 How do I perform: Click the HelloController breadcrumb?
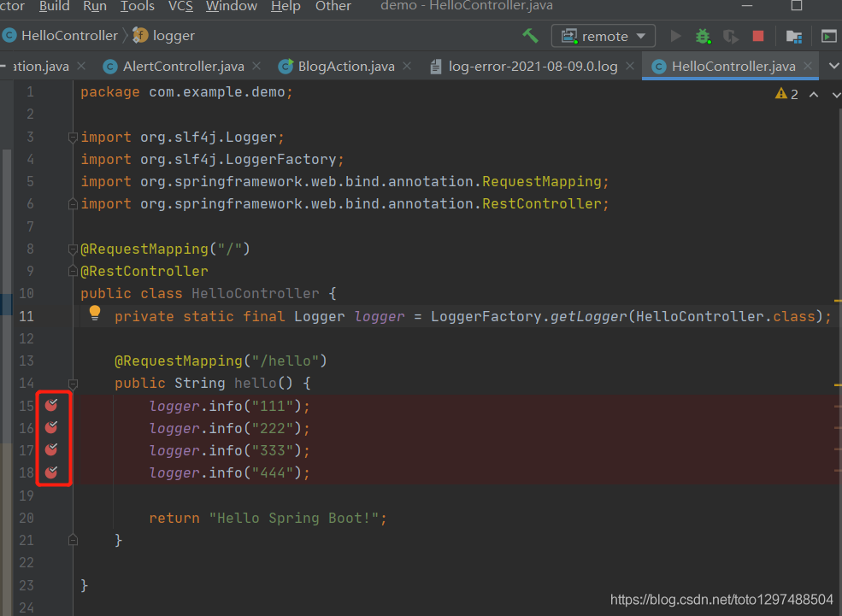coord(69,36)
